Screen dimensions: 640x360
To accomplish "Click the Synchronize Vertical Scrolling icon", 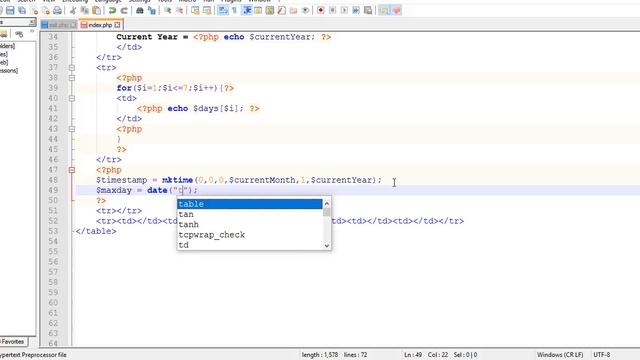I will click(195, 10).
